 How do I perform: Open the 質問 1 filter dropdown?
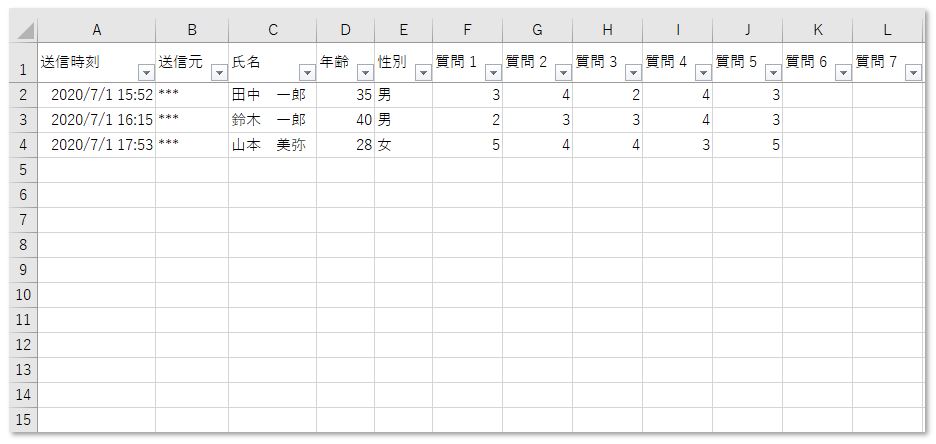(x=493, y=73)
